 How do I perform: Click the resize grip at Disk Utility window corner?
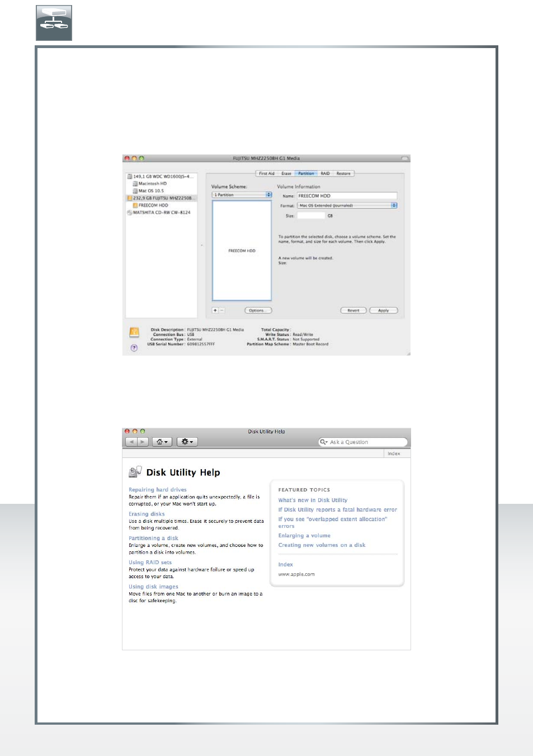[408, 353]
